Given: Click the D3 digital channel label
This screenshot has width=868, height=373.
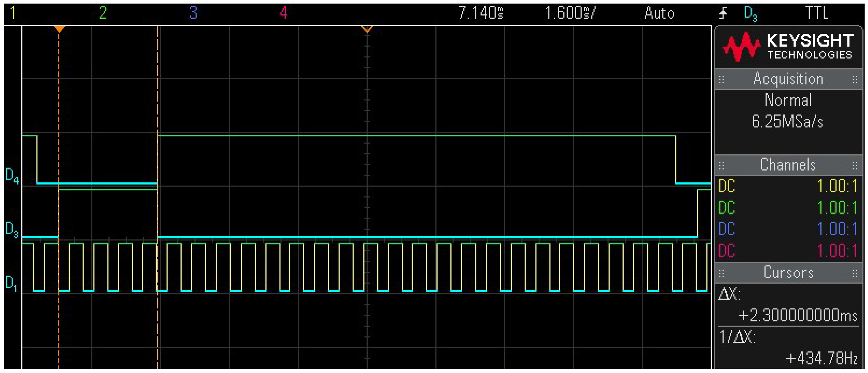Looking at the screenshot, I should 12,230.
